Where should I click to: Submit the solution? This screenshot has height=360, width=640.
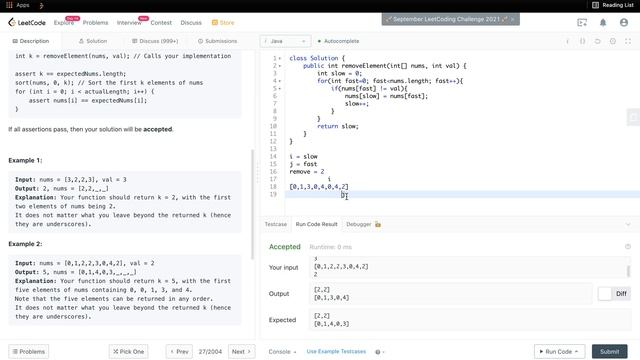click(x=609, y=351)
